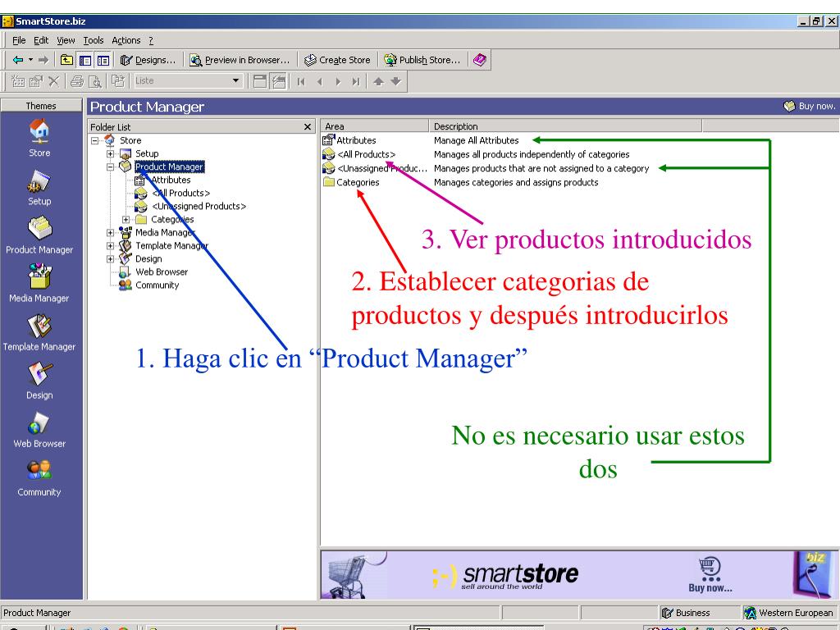
Task: Toggle the Folder List view button
Action: click(103, 60)
